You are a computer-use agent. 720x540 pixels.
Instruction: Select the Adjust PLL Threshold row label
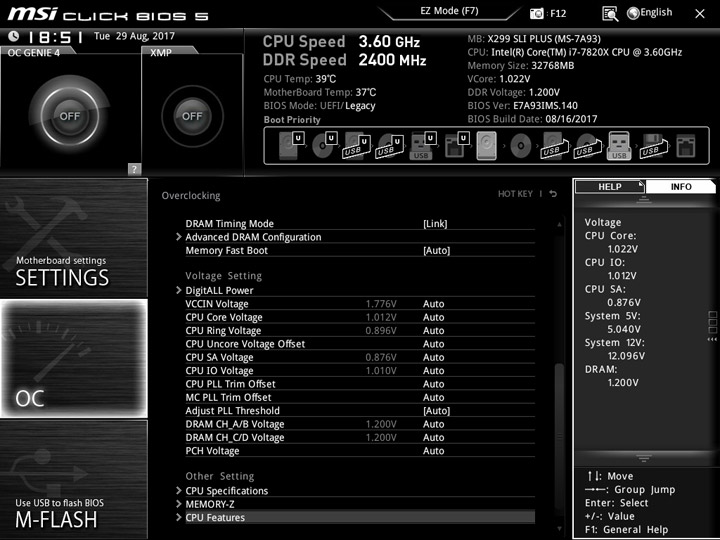232,411
